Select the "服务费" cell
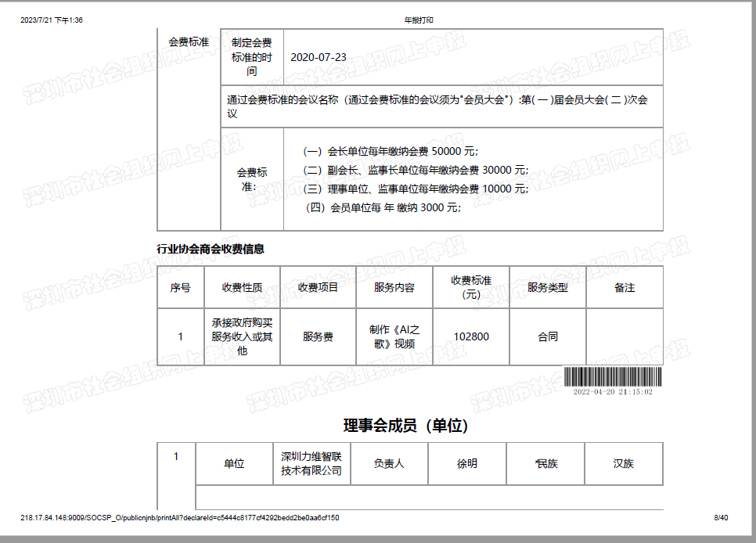The height and width of the screenshot is (543, 756). coord(318,336)
